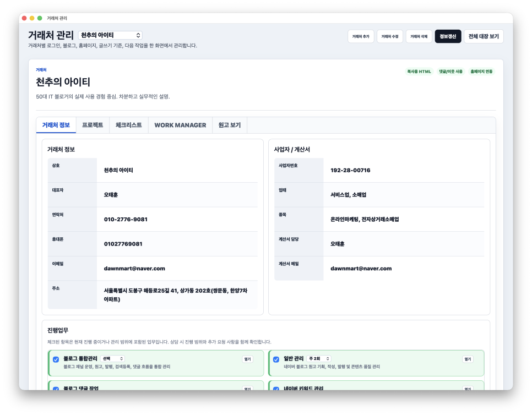
Task: Open the 천추의 아이티 client selector dropdown
Action: click(x=110, y=35)
